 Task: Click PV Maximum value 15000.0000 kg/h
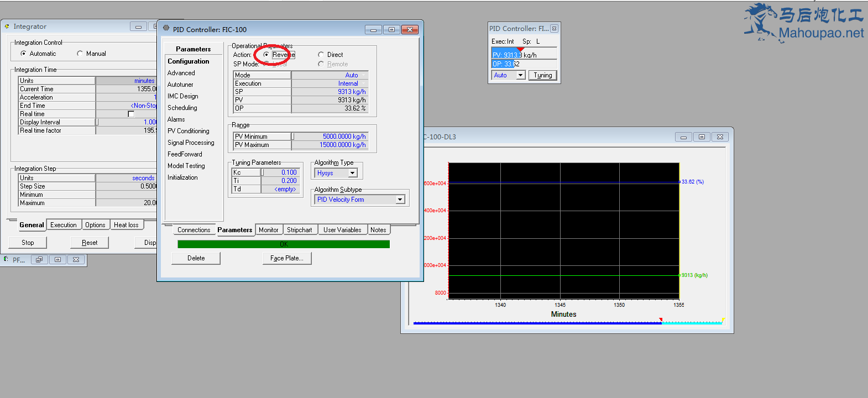(x=330, y=145)
